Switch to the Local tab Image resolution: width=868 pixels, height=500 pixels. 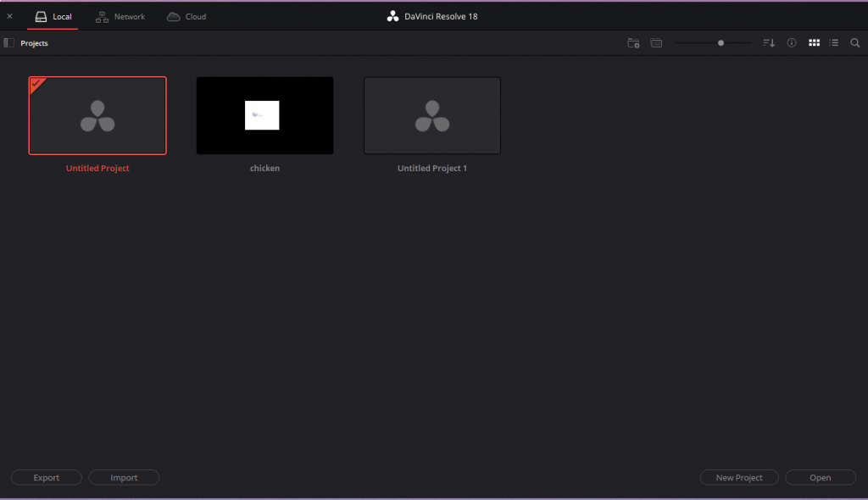pos(53,17)
